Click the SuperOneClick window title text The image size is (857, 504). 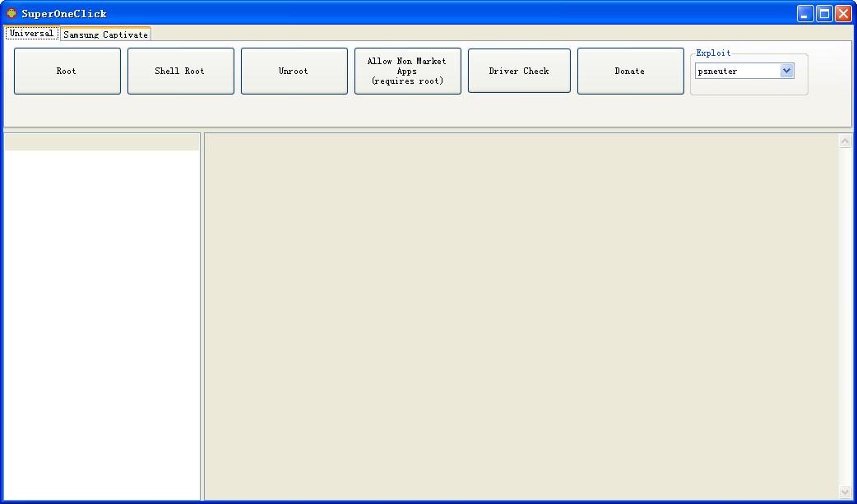pyautogui.click(x=64, y=13)
